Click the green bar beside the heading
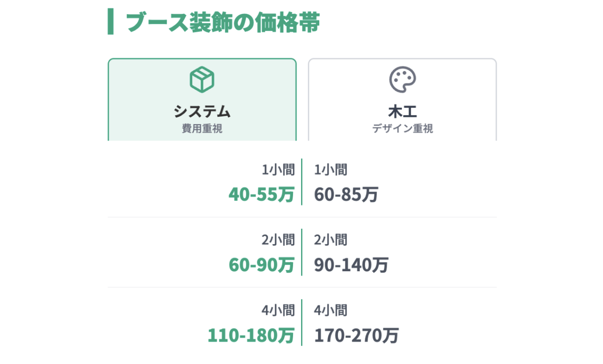The height and width of the screenshot is (364, 603). (x=111, y=22)
